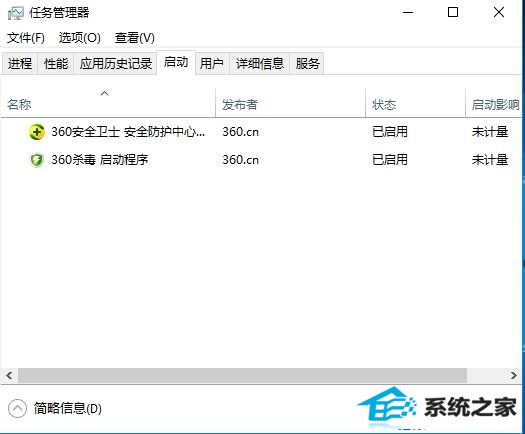The width and height of the screenshot is (525, 434).
Task: Click the 360杀毒 green shield icon
Action: [36, 160]
